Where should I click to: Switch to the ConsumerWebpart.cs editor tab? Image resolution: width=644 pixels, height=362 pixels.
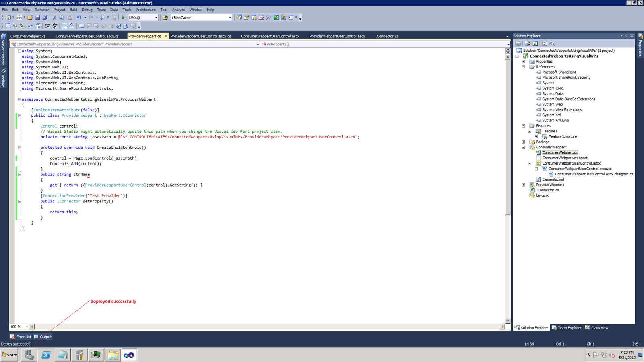tap(28, 36)
